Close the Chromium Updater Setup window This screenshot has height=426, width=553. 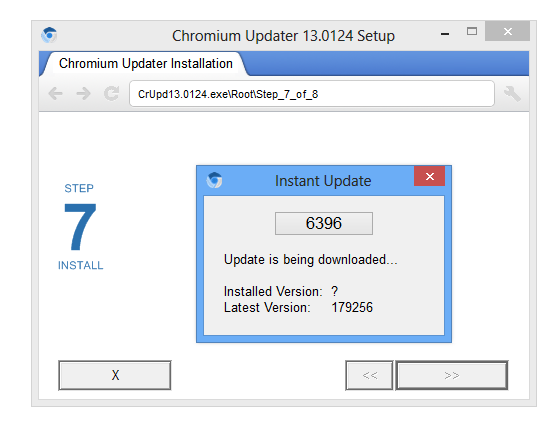[x=508, y=31]
